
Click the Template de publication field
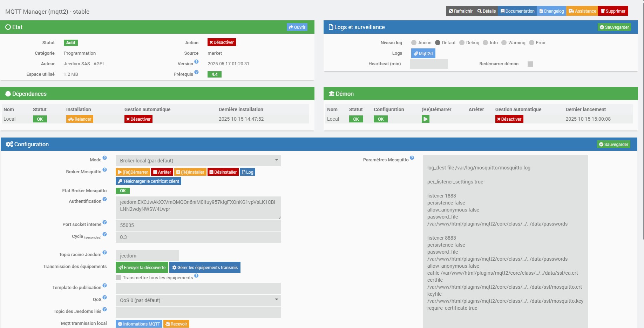[198, 288]
